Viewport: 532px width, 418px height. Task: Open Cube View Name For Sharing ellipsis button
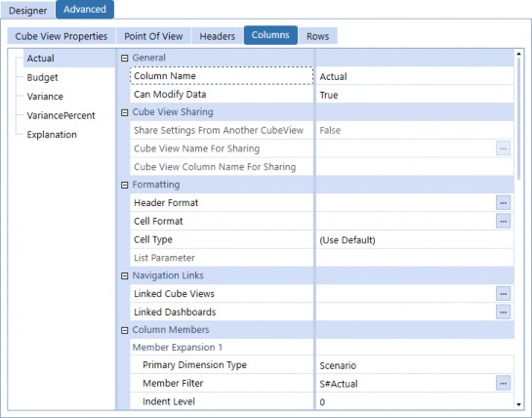click(503, 148)
